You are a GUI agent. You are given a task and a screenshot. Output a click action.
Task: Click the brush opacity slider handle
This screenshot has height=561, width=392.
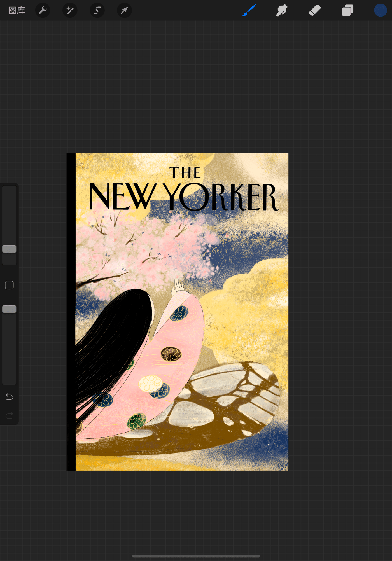point(9,309)
